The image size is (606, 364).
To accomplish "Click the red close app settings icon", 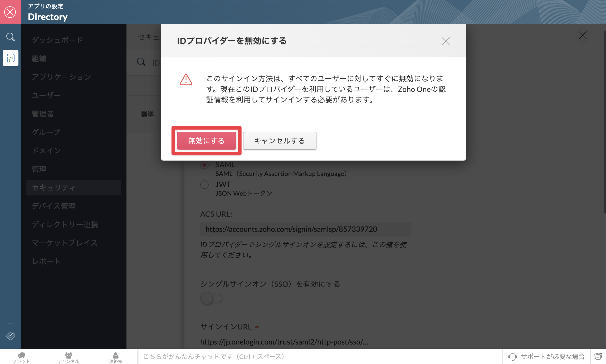I will click(x=10, y=12).
